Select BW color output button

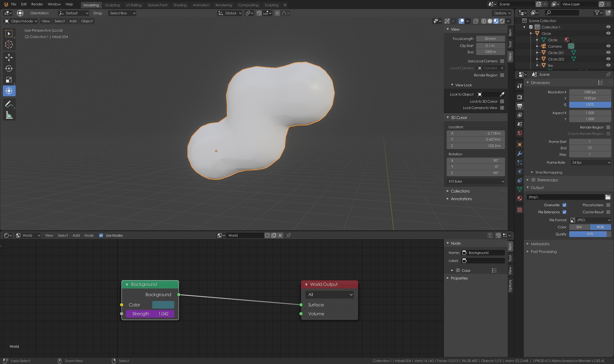tap(579, 227)
